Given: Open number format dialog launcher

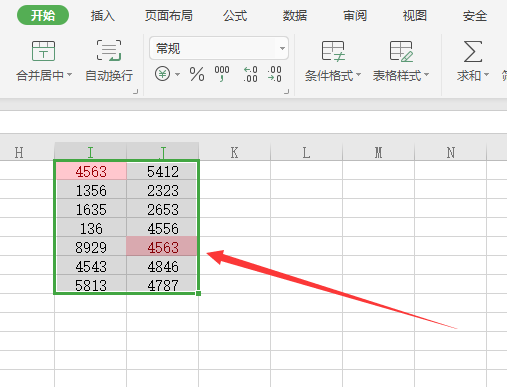Looking at the screenshot, I should click(x=286, y=91).
